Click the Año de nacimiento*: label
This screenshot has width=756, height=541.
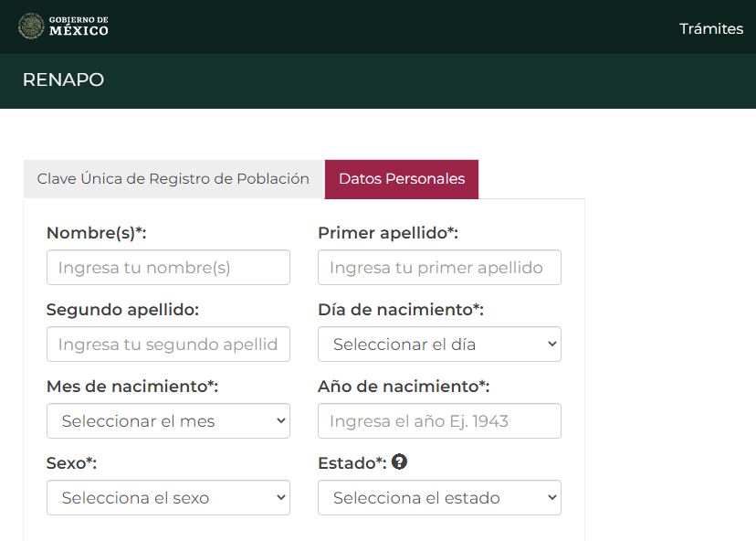(404, 387)
